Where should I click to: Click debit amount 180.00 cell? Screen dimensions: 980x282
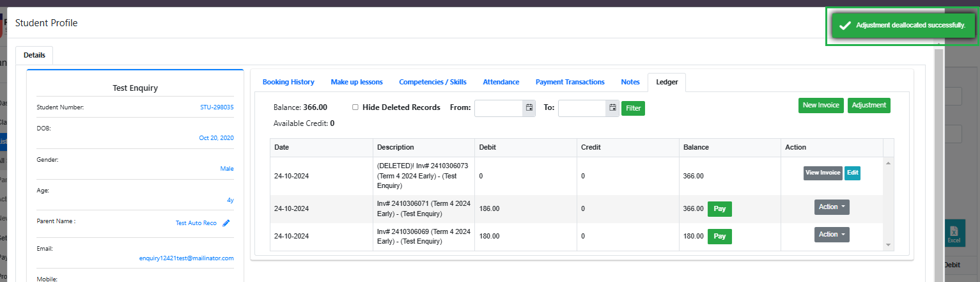525,236
